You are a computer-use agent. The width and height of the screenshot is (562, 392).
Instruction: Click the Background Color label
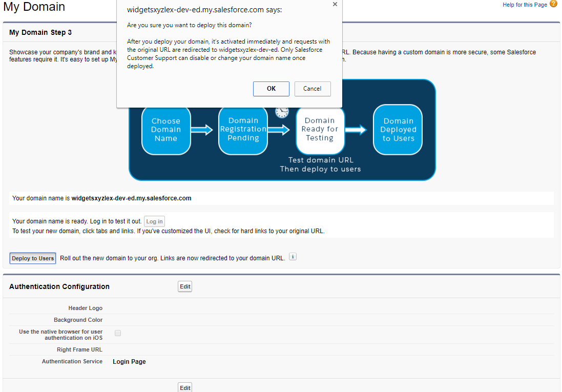pyautogui.click(x=78, y=320)
